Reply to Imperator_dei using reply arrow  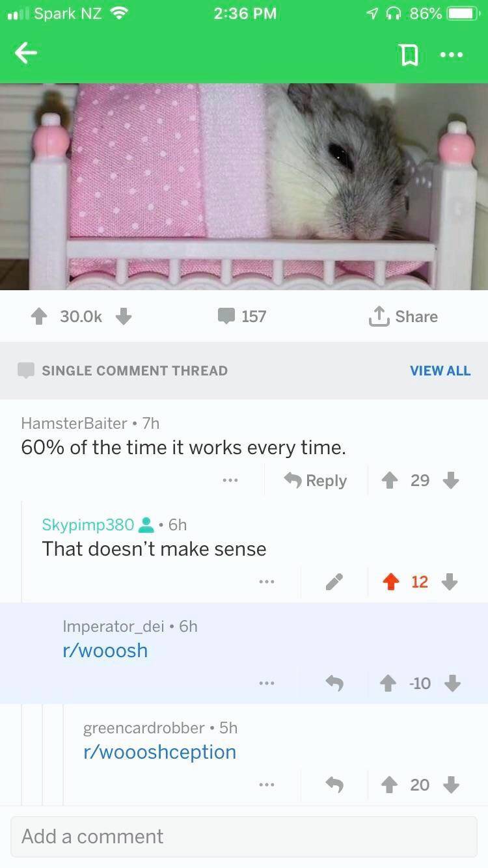[x=334, y=683]
